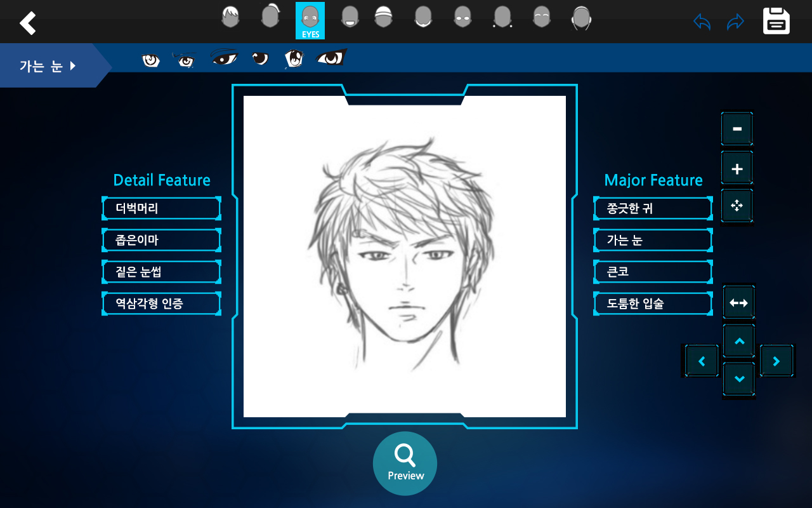The image size is (812, 508).
Task: Choose 도톰한 입술 under Major Feature
Action: click(x=653, y=304)
